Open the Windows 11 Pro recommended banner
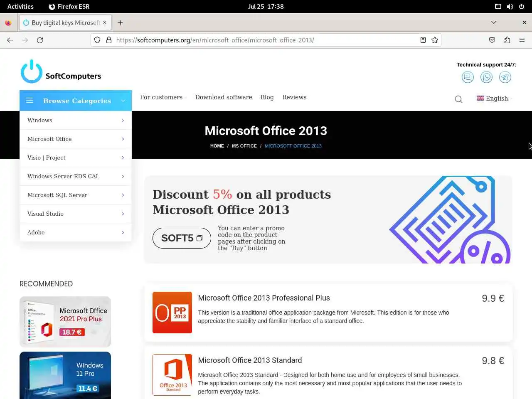The image size is (532, 399). pos(65,375)
